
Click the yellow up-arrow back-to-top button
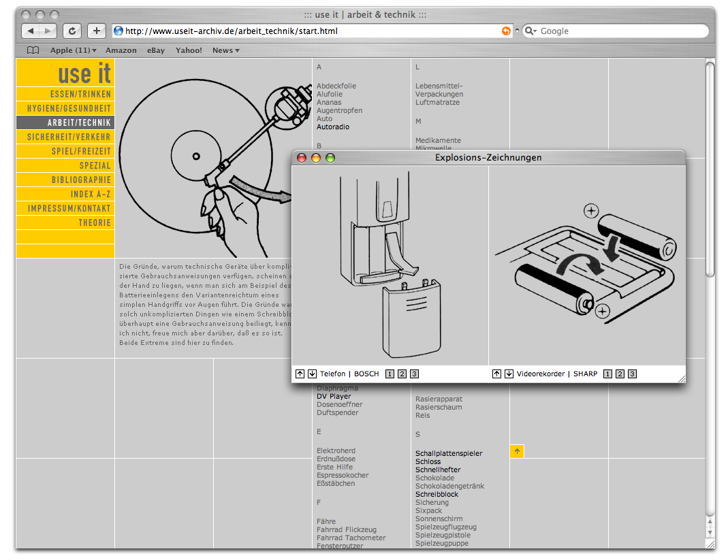pyautogui.click(x=517, y=451)
